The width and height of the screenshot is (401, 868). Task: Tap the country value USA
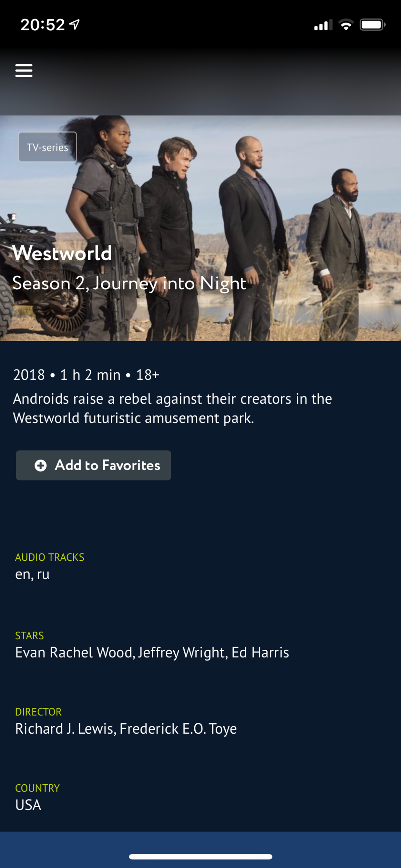28,805
